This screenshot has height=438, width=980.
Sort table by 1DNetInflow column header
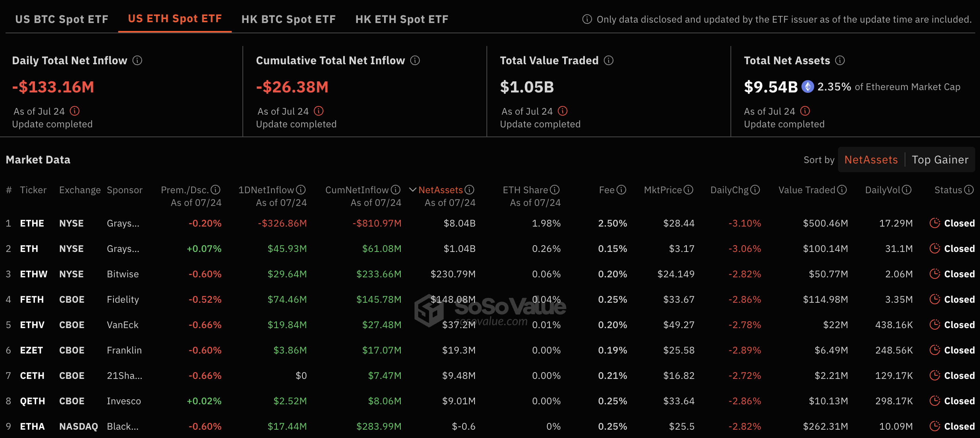pyautogui.click(x=266, y=190)
